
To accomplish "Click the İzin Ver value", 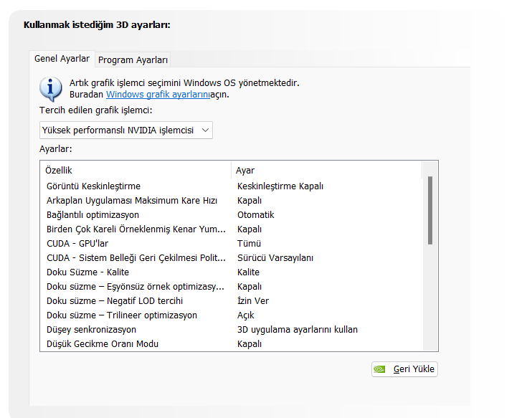I will pos(253,301).
